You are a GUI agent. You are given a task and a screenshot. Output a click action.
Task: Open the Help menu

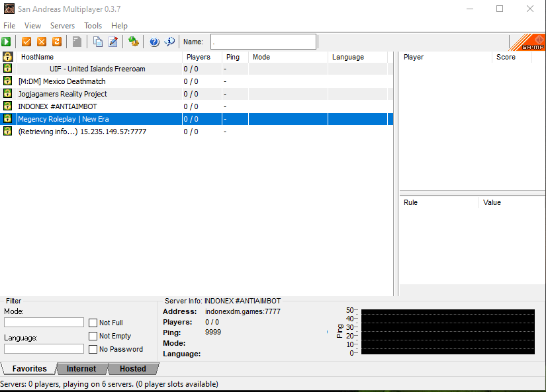click(x=119, y=26)
